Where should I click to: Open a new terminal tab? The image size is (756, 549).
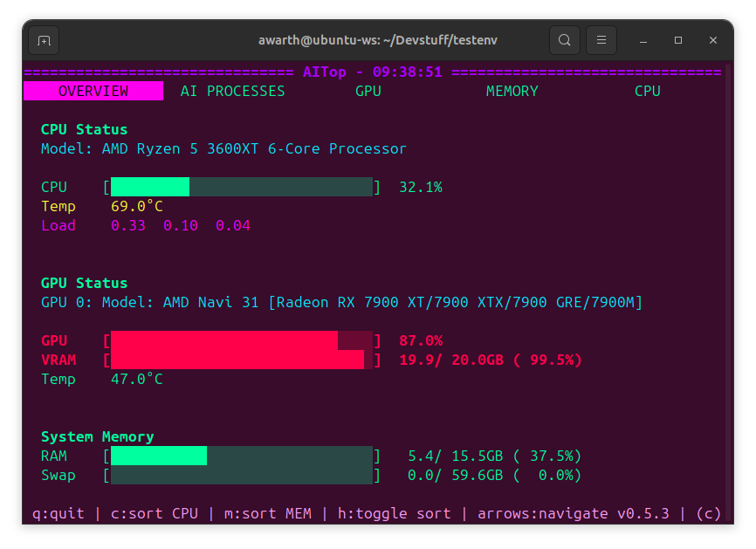tap(44, 40)
